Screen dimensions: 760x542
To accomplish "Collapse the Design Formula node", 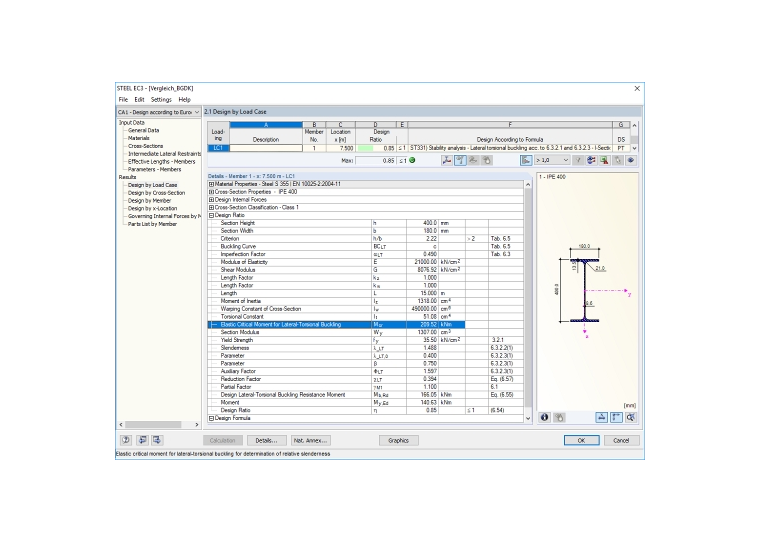I will 211,418.
